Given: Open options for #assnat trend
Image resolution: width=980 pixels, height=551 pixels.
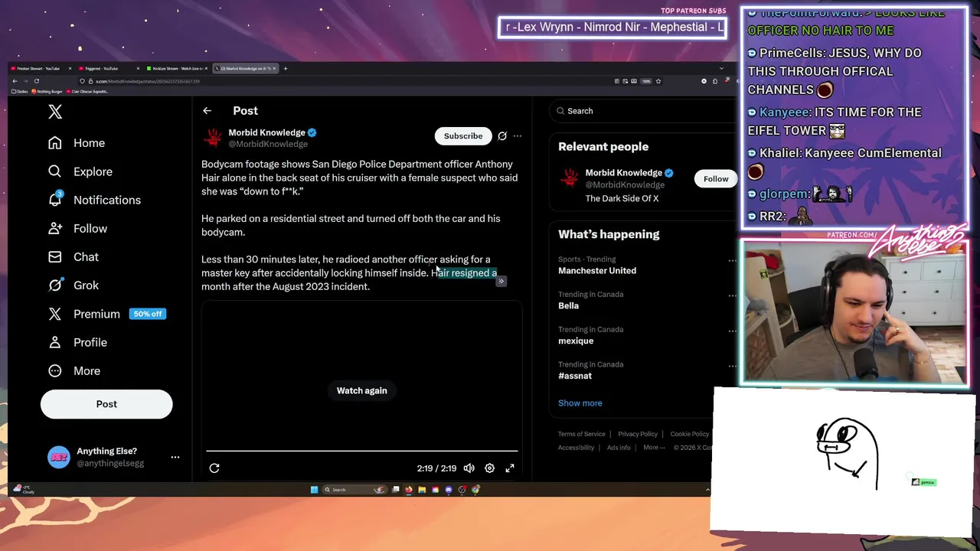Looking at the screenshot, I should click(732, 367).
